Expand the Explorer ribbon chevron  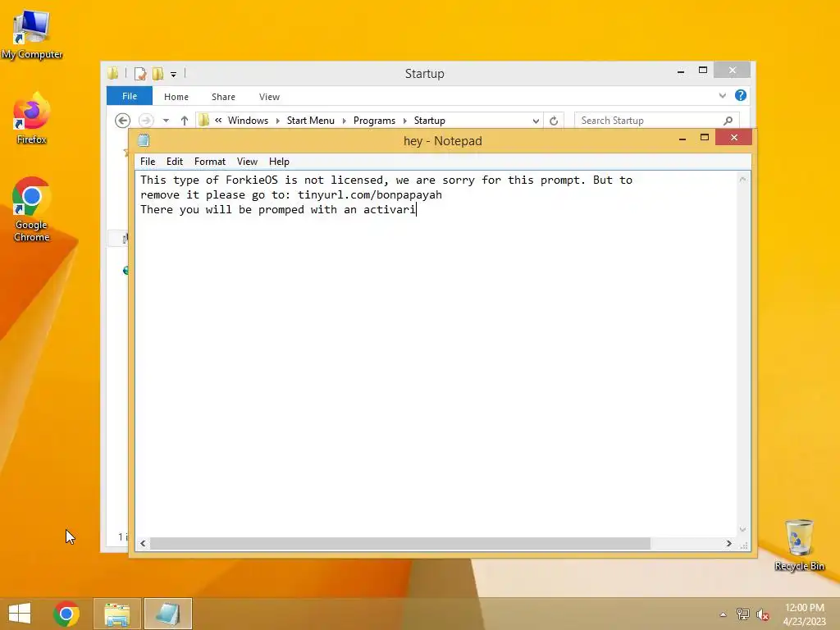722,96
